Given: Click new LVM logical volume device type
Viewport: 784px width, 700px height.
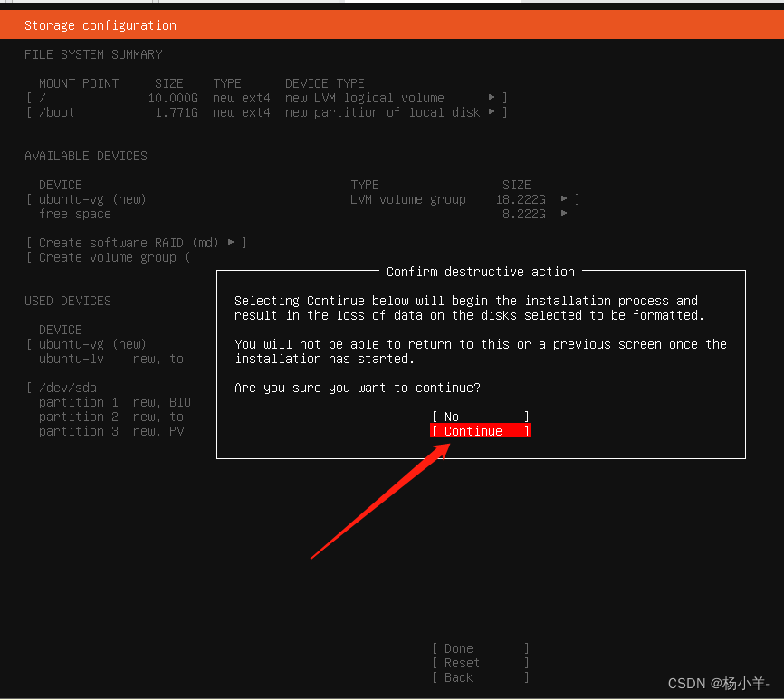Looking at the screenshot, I should pos(365,98).
